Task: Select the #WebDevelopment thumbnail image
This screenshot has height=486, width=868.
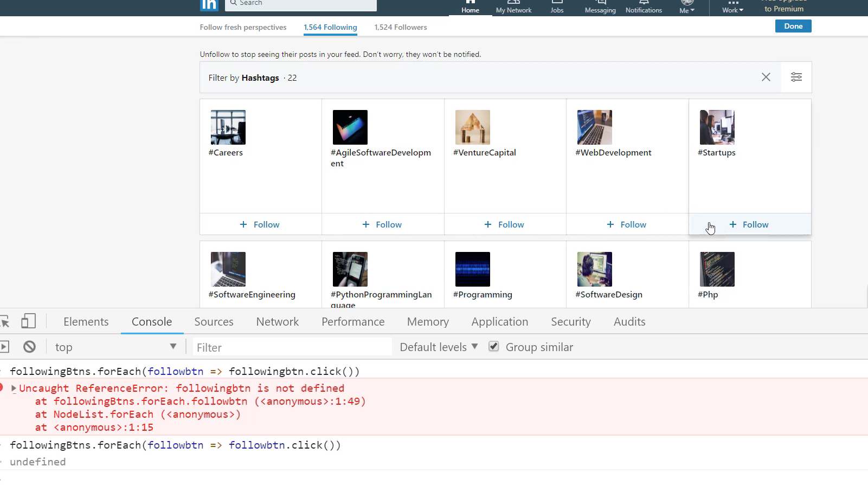Action: point(594,127)
